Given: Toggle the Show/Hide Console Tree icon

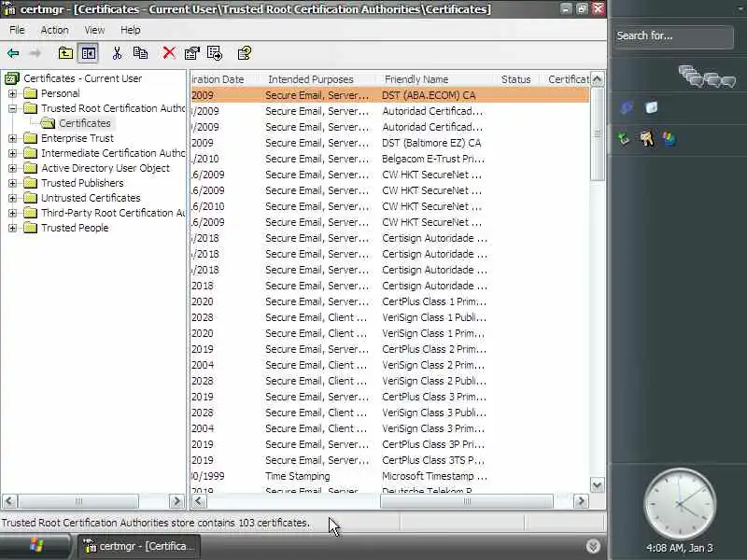Looking at the screenshot, I should point(88,53).
